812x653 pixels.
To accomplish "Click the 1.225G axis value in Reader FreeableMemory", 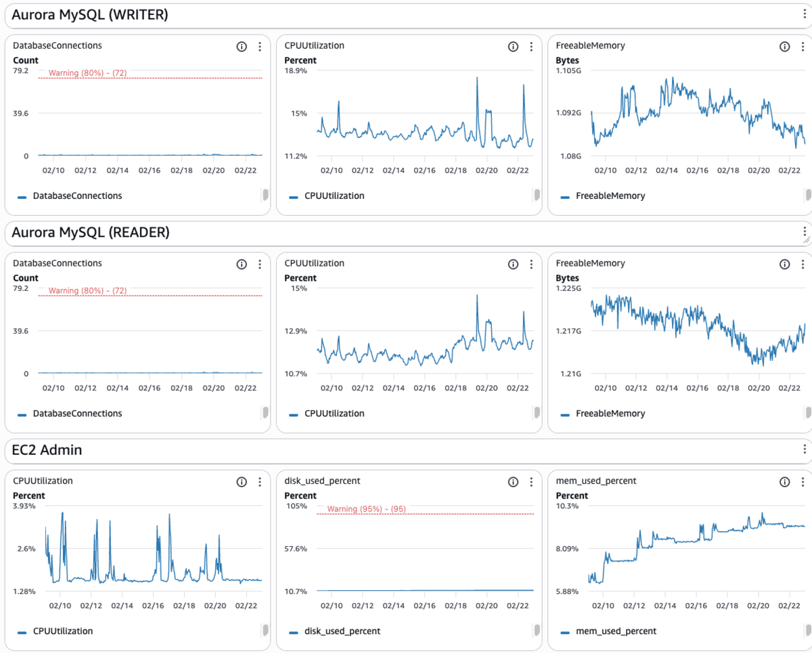I will tap(568, 288).
